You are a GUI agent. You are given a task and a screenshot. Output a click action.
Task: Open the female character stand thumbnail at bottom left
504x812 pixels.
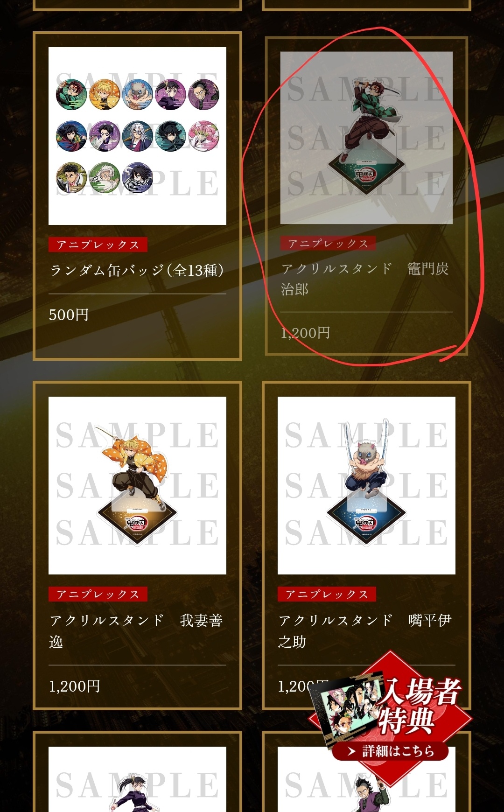pos(137,779)
